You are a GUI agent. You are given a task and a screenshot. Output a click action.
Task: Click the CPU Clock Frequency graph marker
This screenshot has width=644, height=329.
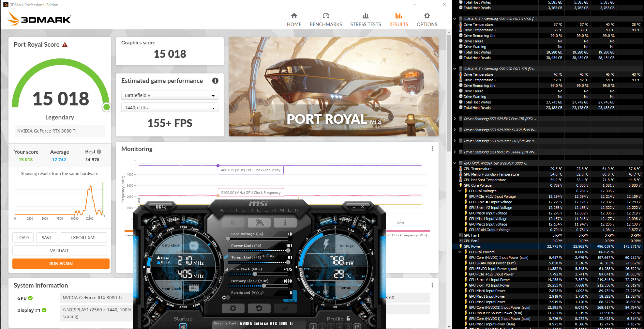point(218,166)
